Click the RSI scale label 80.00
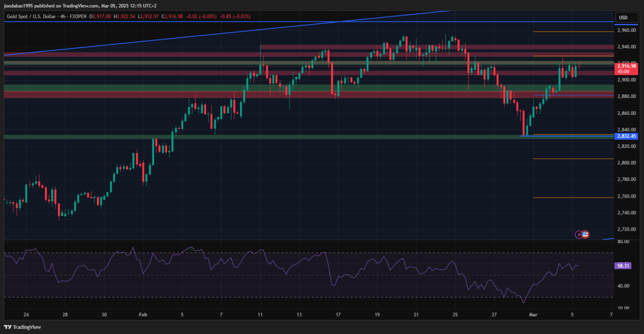The height and width of the screenshot is (334, 644). click(623, 241)
